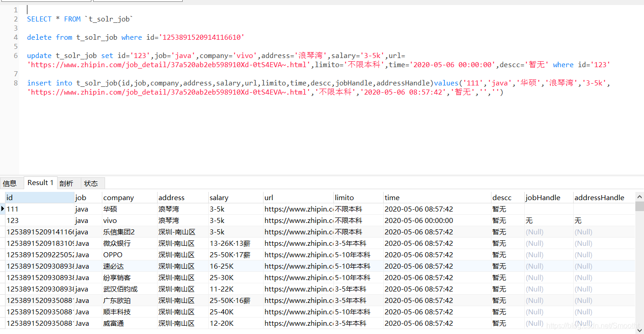Click the address column header
This screenshot has width=644, height=334.
[x=183, y=197]
